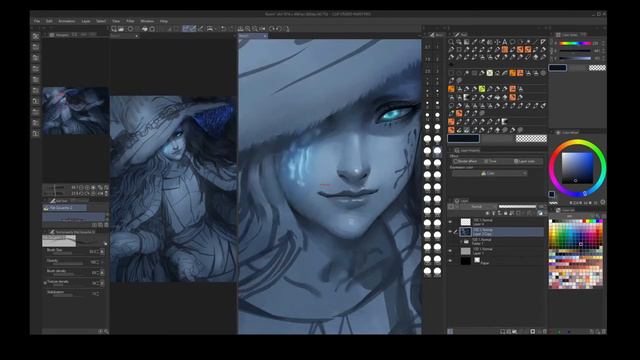Click the Border effect button in Layer Property
Viewport: 640px width, 360px height.
click(x=466, y=161)
